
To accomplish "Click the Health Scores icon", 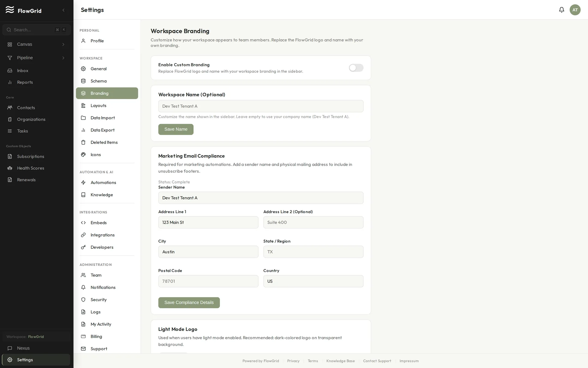I will point(10,168).
